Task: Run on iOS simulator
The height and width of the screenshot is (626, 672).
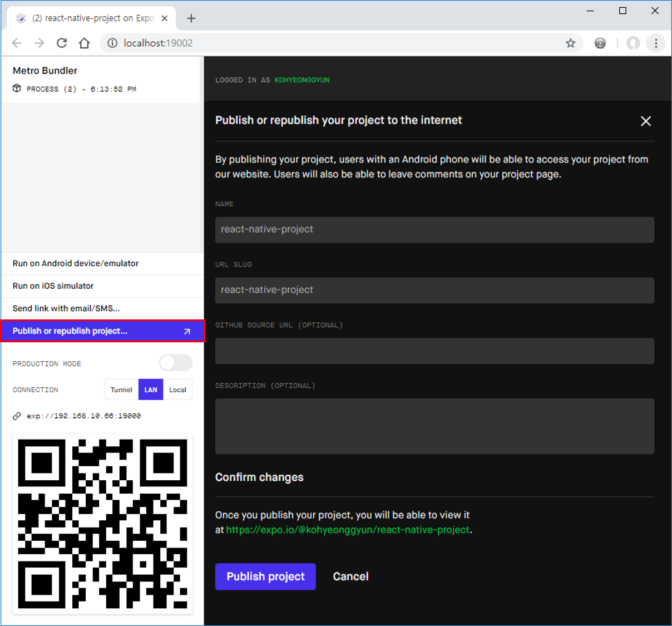Action: (x=102, y=286)
